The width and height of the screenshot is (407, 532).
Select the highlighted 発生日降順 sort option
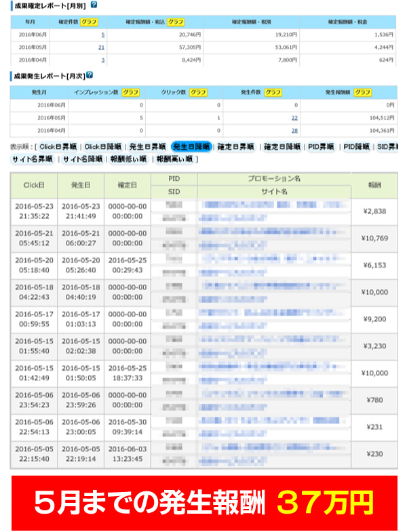tap(191, 146)
